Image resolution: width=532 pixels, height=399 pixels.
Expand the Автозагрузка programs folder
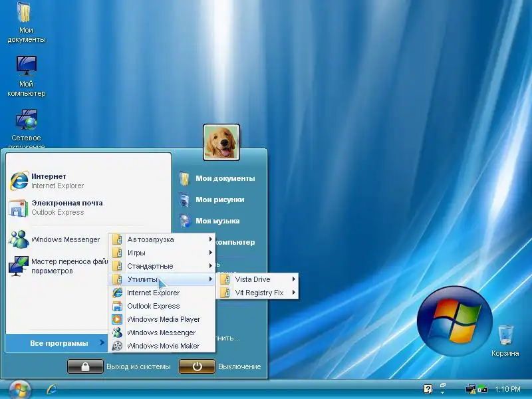click(x=162, y=239)
